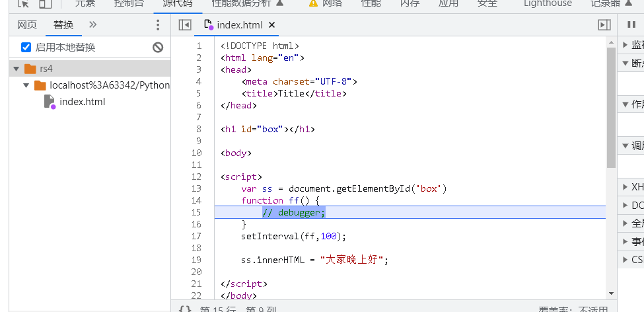The width and height of the screenshot is (644, 312).
Task: Click the code editor vertical scrollbar thumb
Action: [x=611, y=108]
